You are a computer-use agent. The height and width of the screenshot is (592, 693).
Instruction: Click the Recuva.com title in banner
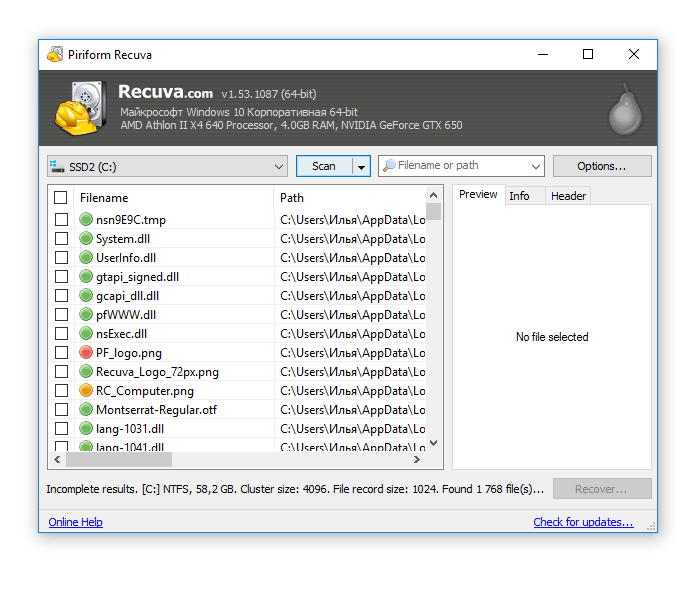pyautogui.click(x=165, y=92)
